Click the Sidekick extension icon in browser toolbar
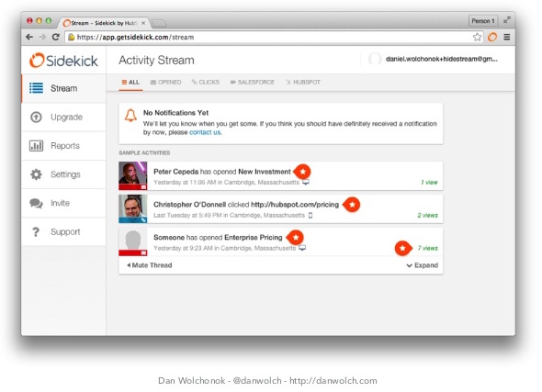The height and width of the screenshot is (392, 542). click(x=492, y=37)
